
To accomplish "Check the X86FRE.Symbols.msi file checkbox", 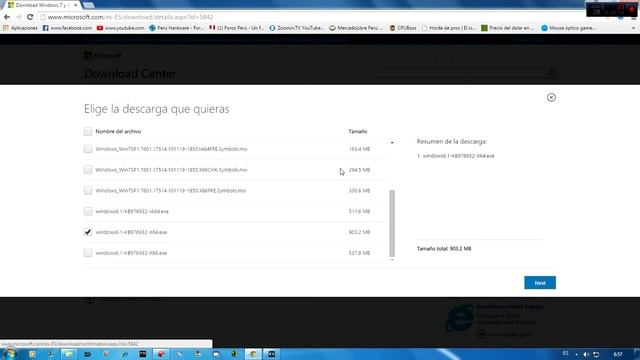I will (88, 191).
